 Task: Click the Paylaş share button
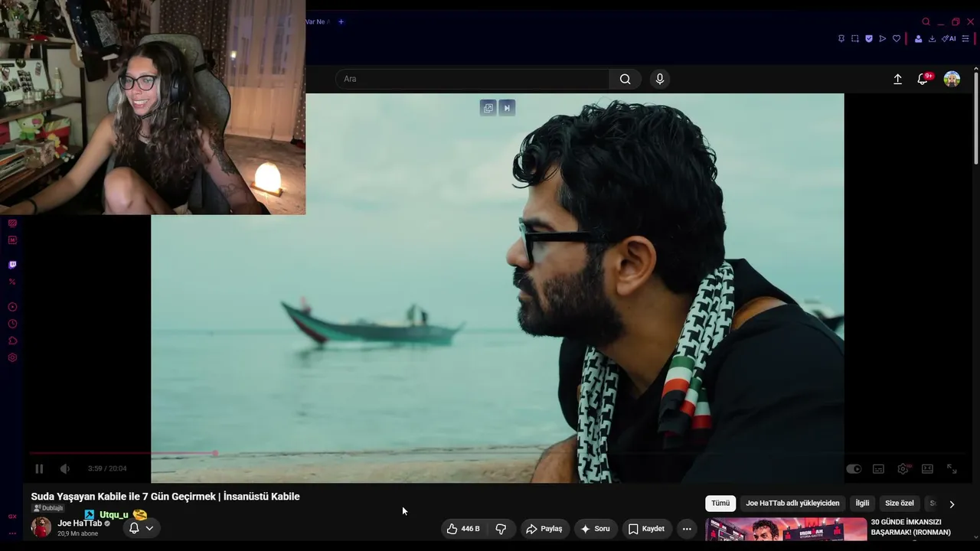point(544,529)
